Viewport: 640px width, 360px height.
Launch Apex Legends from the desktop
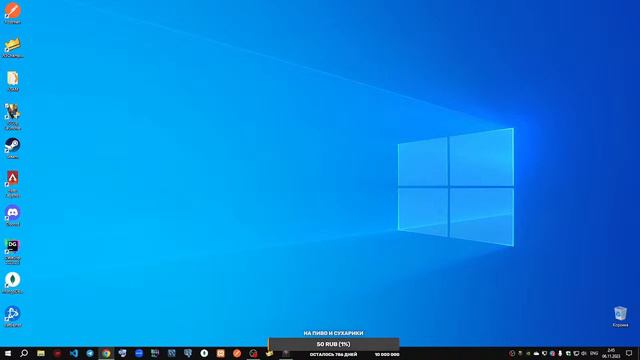(13, 184)
